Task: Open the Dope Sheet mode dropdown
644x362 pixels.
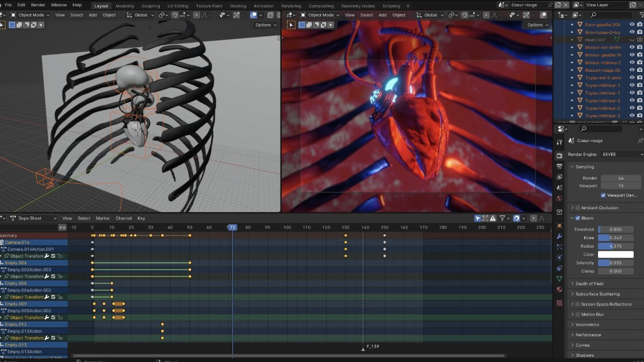Action: pos(33,218)
